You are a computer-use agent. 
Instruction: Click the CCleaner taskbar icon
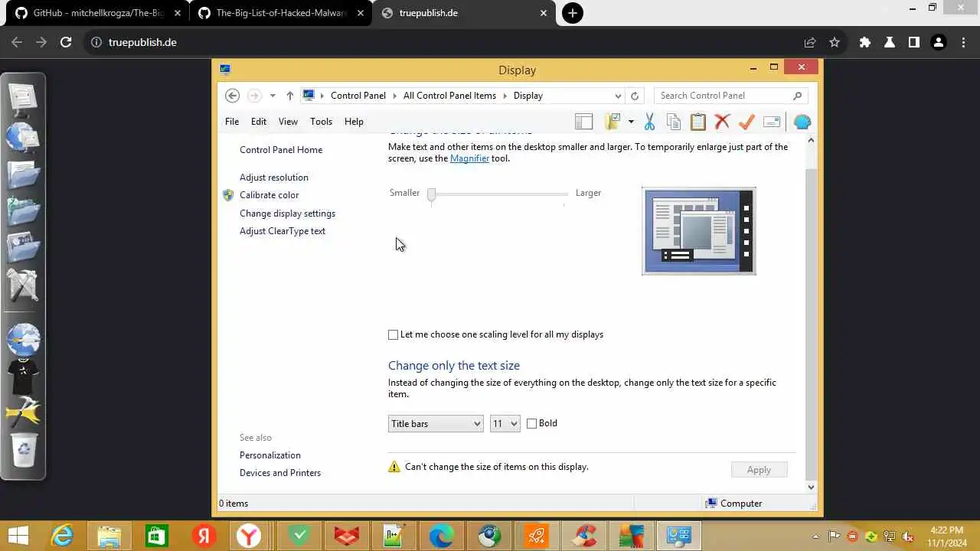pyautogui.click(x=583, y=536)
